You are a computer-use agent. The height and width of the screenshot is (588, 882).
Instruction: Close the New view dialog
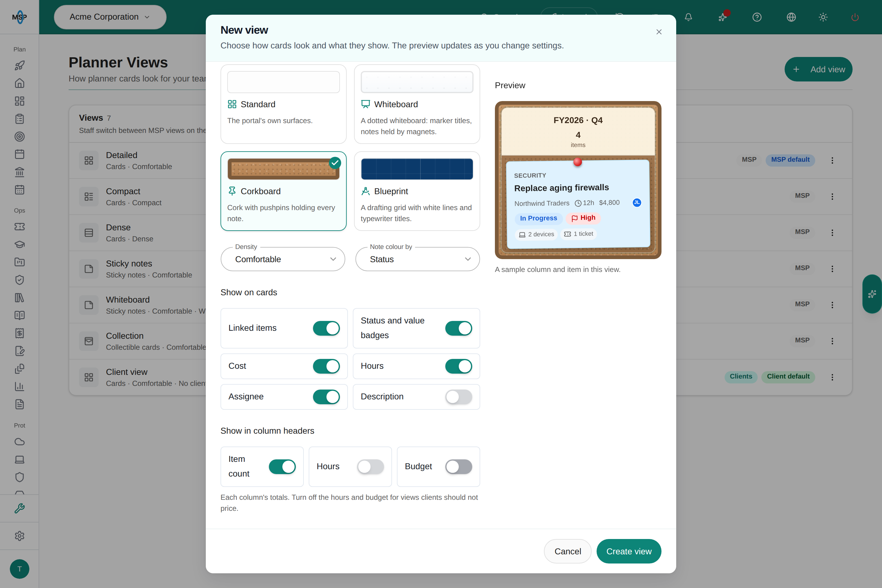click(x=659, y=32)
